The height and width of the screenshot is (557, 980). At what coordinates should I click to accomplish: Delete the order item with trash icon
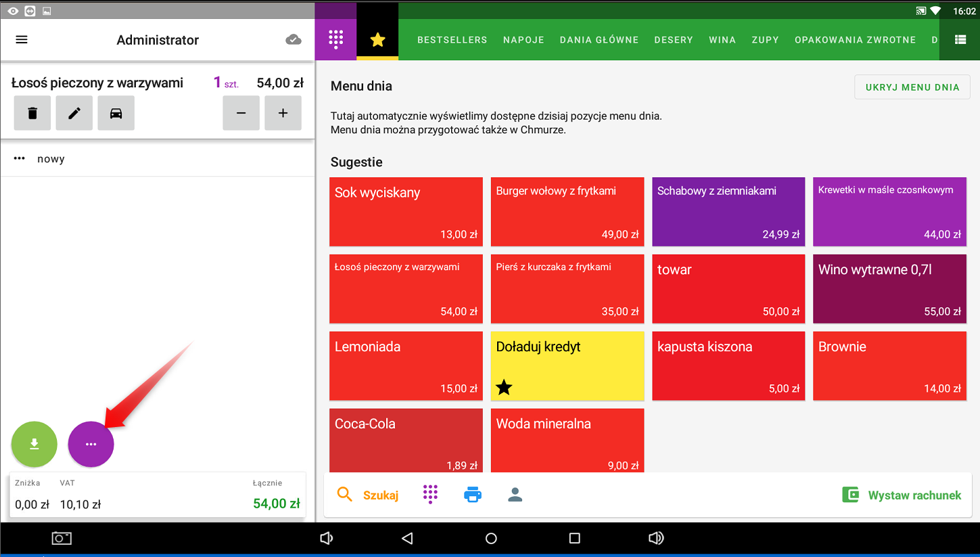pos(32,113)
